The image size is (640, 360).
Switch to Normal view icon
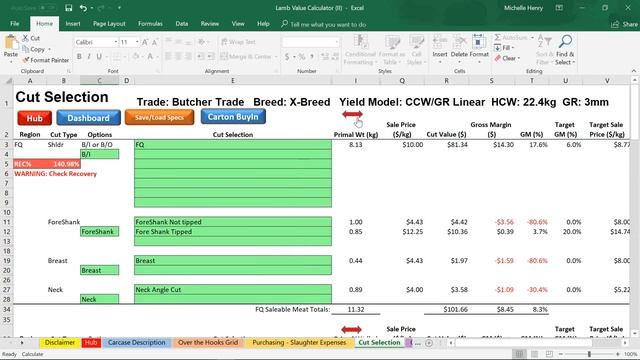[519, 354]
